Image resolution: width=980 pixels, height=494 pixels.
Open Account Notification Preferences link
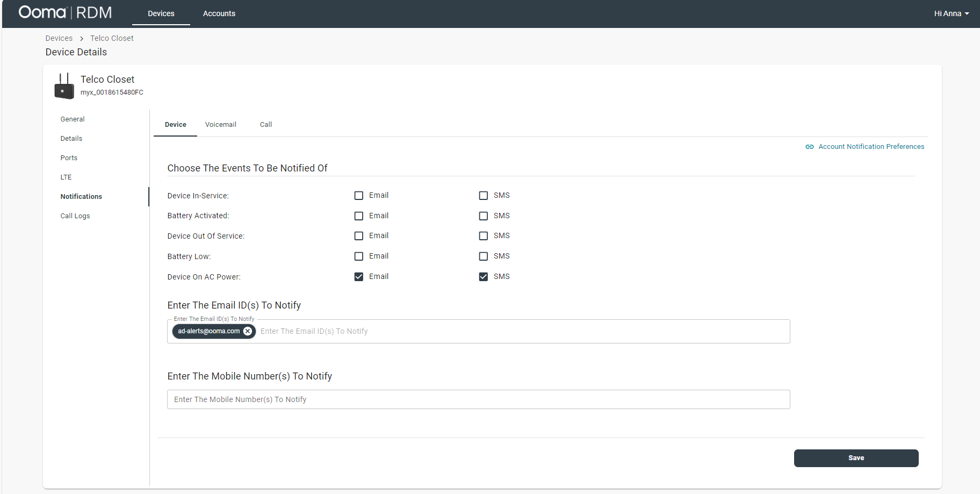tap(871, 147)
